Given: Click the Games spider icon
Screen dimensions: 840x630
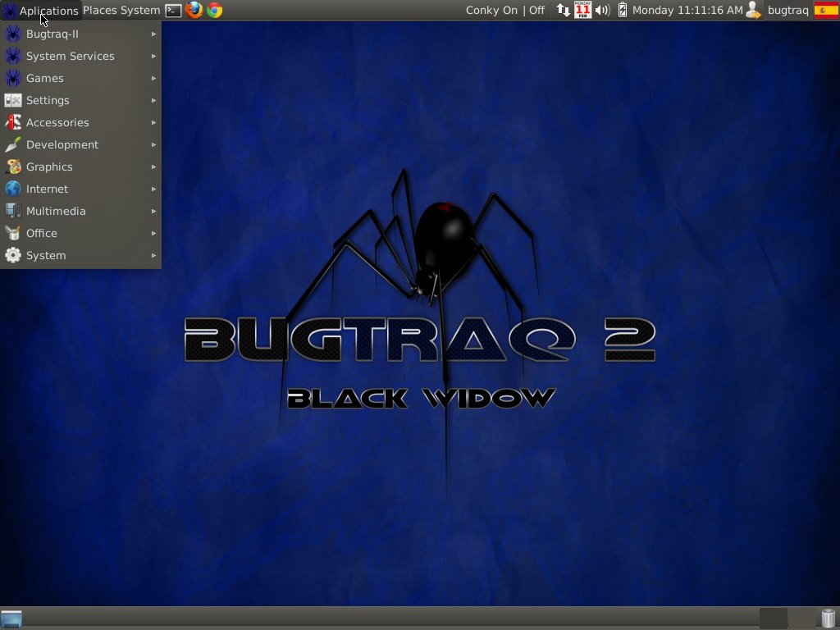Looking at the screenshot, I should [x=13, y=78].
